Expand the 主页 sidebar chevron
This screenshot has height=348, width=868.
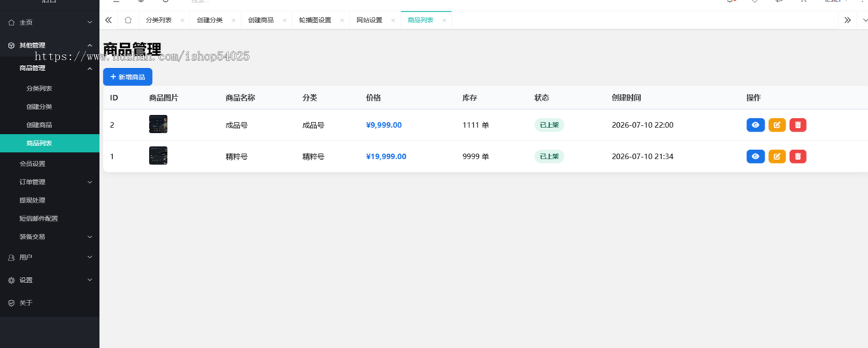click(90, 22)
